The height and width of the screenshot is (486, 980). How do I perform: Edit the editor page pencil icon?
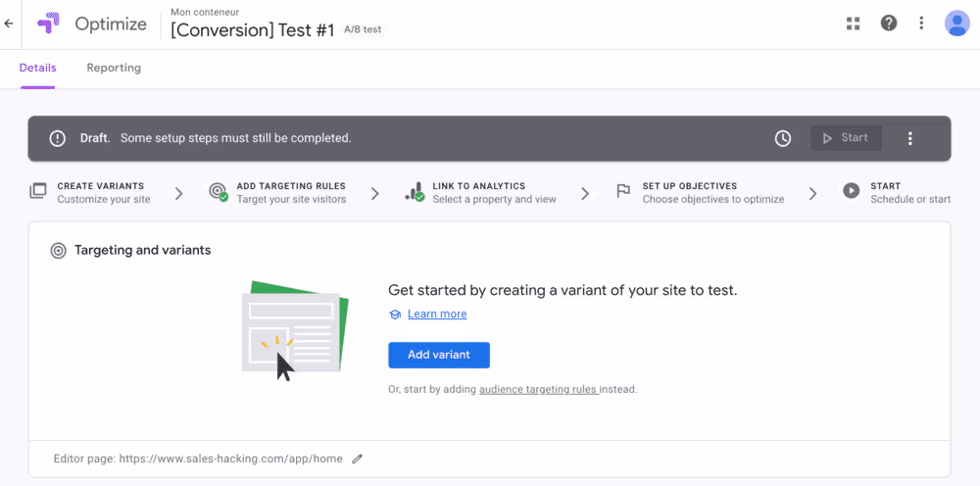[x=357, y=460]
